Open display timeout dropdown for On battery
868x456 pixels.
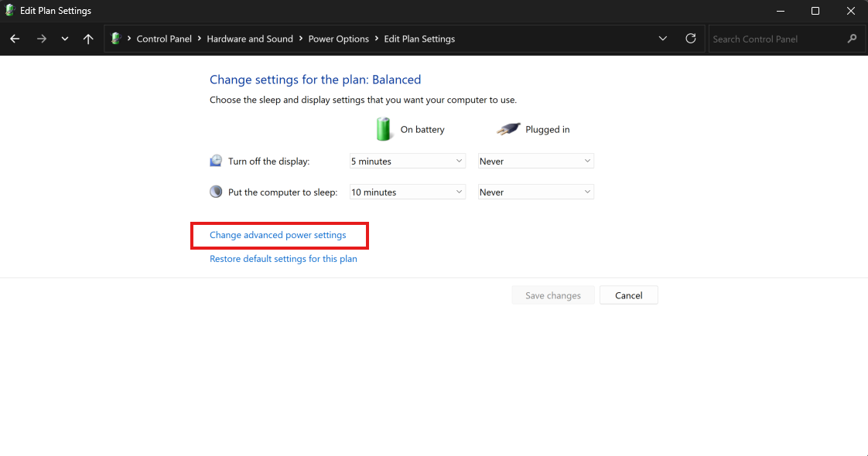point(408,161)
